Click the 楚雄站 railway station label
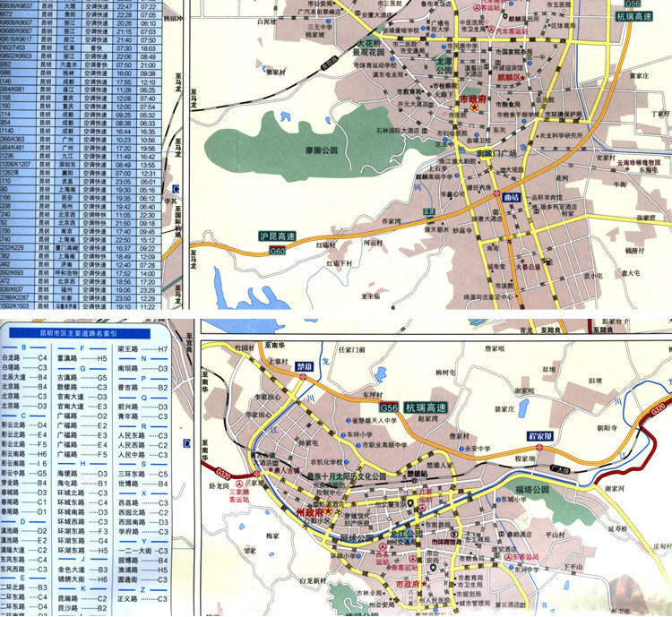The height and width of the screenshot is (617, 672). pyautogui.click(x=417, y=474)
